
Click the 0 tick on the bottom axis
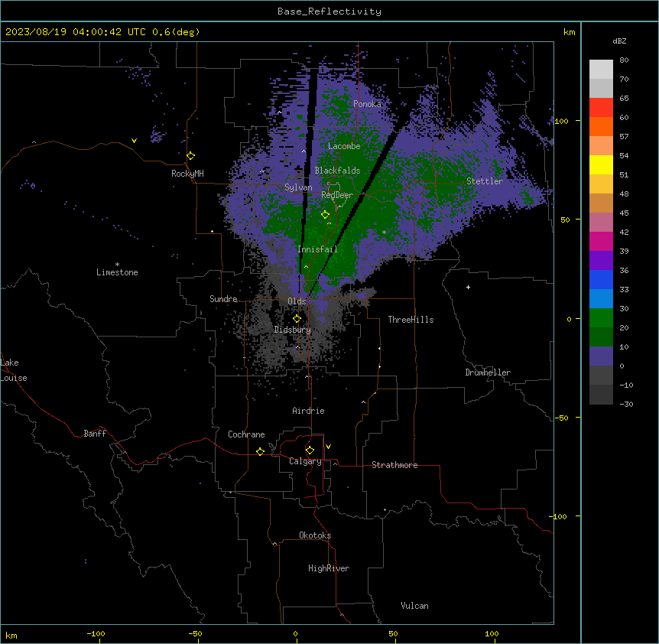click(295, 633)
